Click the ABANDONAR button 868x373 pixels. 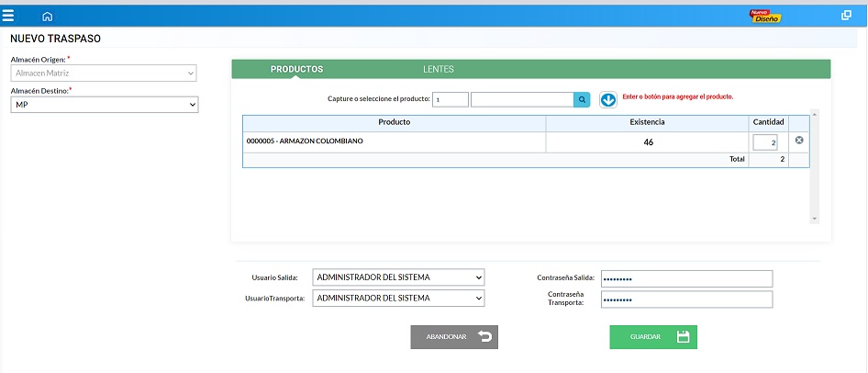(x=454, y=337)
